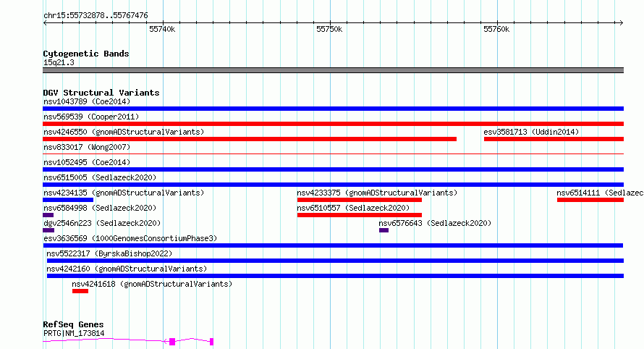
Task: Click the red bar under nsv4246550
Action: click(x=250, y=139)
